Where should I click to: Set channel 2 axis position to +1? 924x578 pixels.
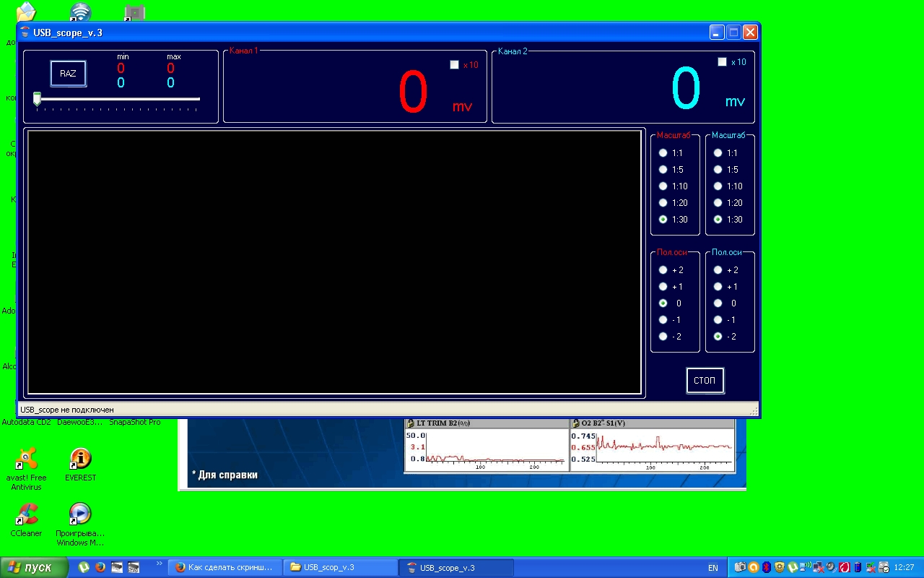(718, 286)
